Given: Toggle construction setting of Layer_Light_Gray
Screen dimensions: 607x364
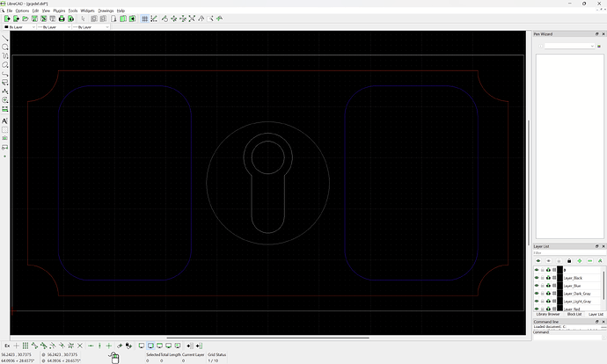Looking at the screenshot, I should click(554, 301).
